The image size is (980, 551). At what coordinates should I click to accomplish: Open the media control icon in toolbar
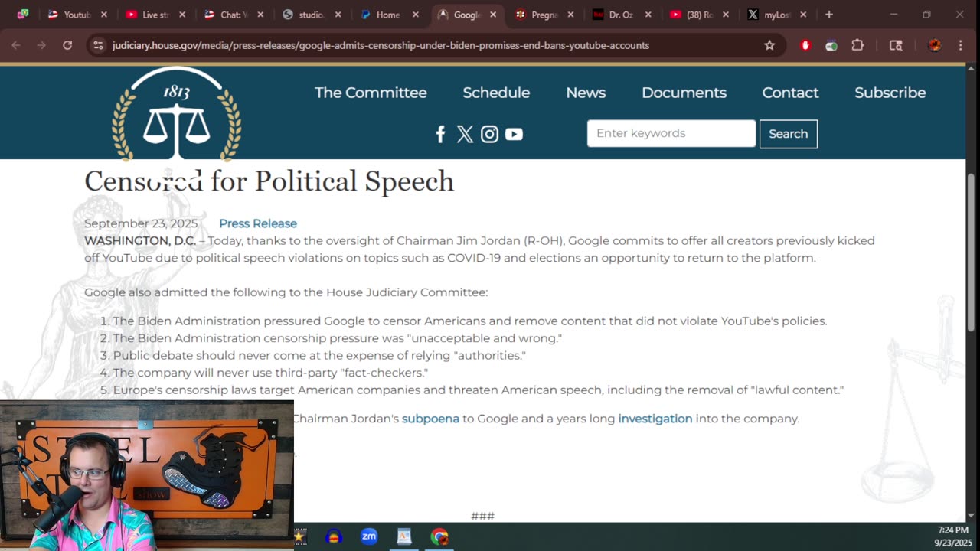point(896,45)
